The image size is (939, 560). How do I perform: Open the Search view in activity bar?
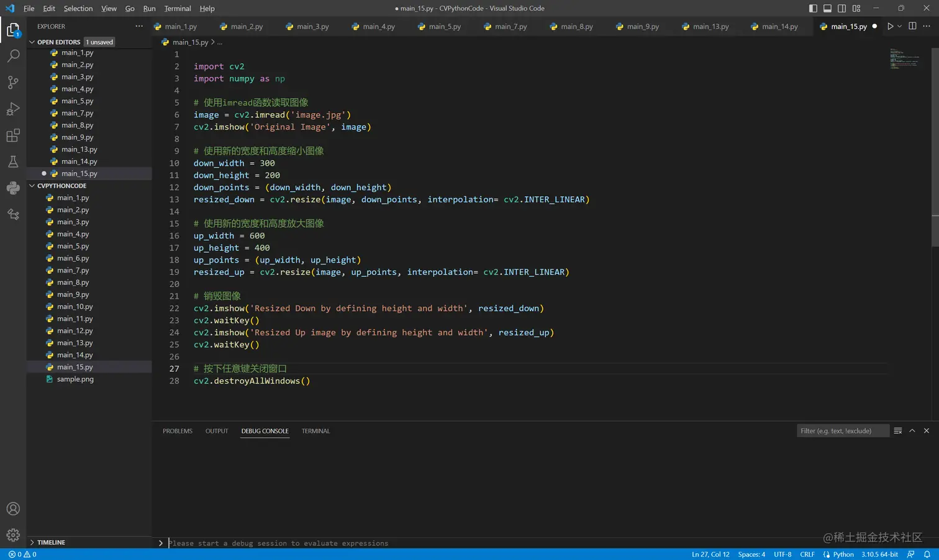13,56
